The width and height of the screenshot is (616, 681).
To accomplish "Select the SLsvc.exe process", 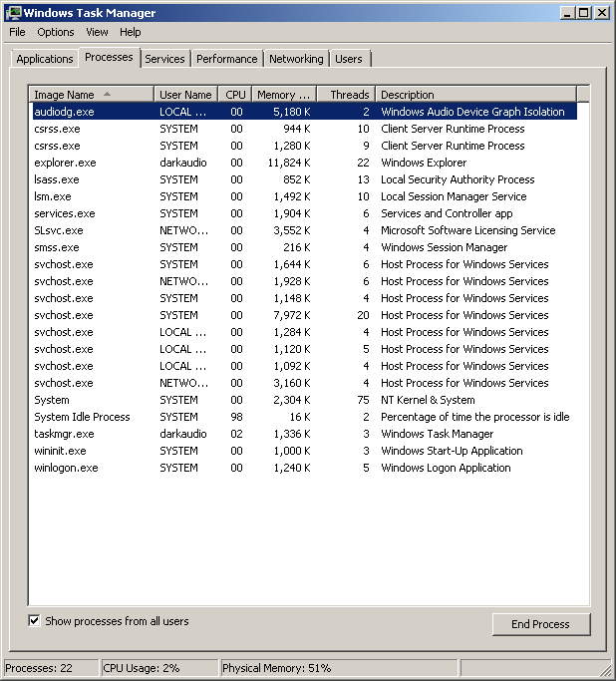I will tap(305, 230).
